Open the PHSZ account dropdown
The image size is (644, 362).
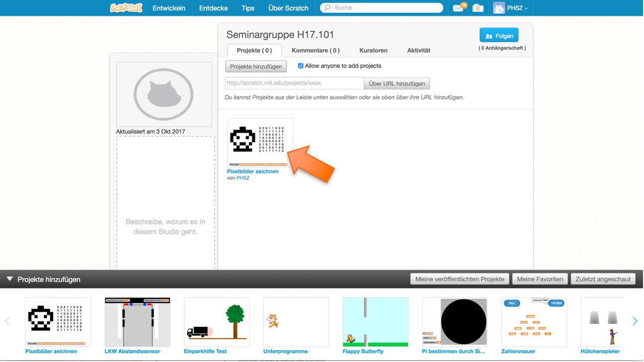coord(518,8)
